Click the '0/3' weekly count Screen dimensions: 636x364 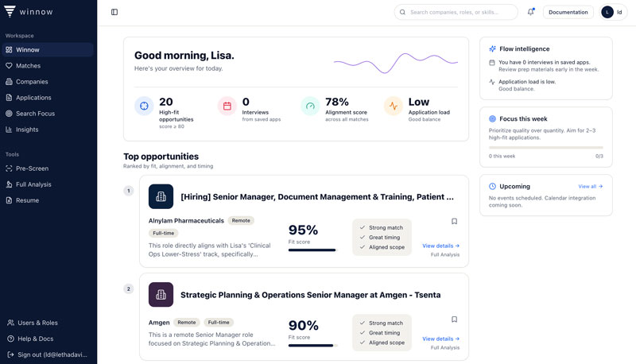coord(599,156)
